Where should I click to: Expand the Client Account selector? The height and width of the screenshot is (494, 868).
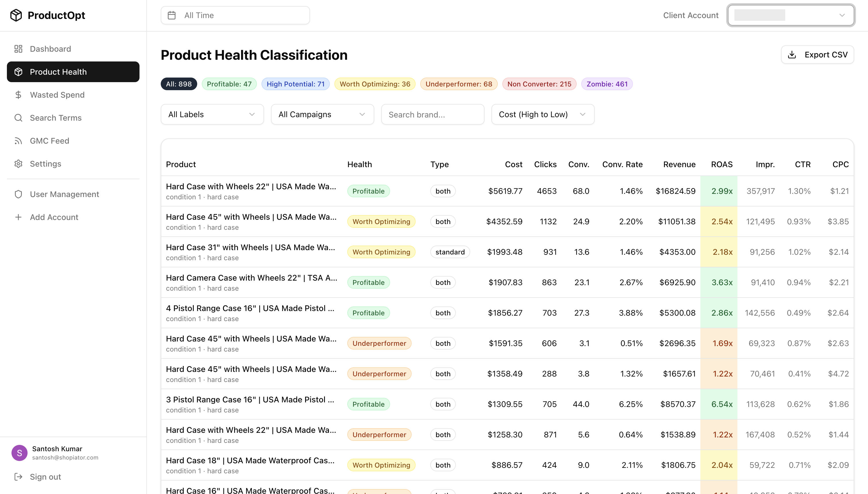pyautogui.click(x=791, y=15)
